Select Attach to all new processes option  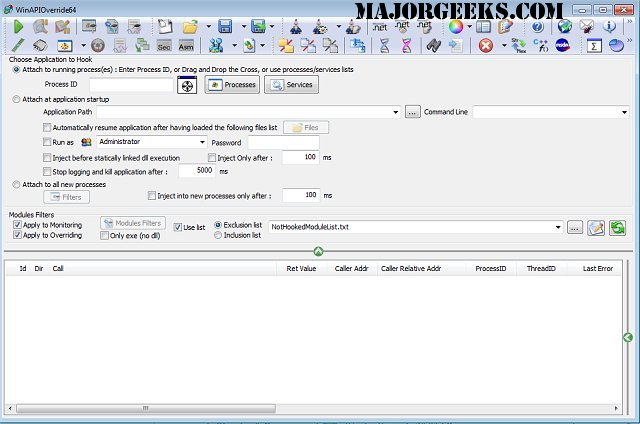[x=16, y=184]
